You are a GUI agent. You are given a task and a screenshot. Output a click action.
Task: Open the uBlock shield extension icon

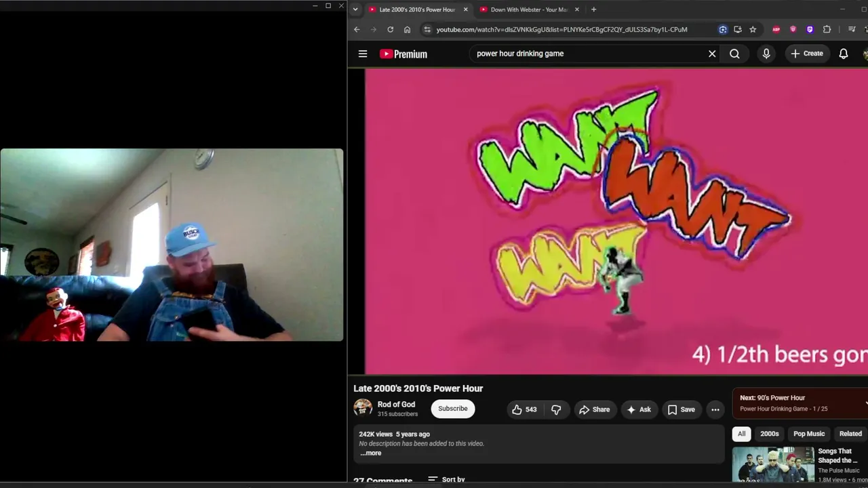[x=793, y=29]
